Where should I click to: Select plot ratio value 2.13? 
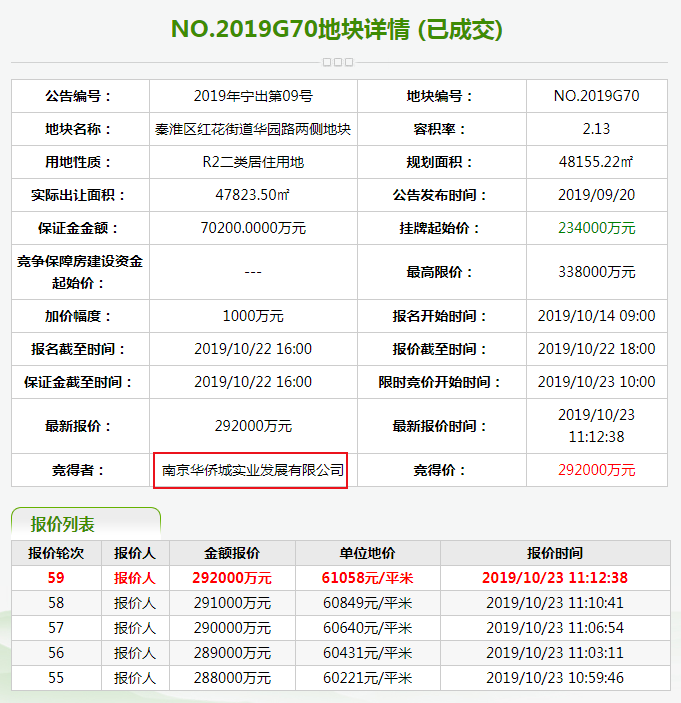click(x=596, y=129)
